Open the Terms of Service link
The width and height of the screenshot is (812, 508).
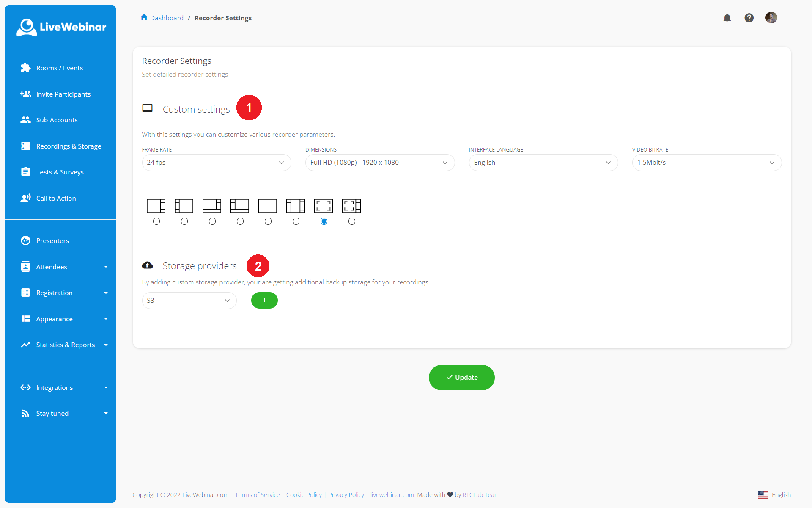[x=257, y=495]
